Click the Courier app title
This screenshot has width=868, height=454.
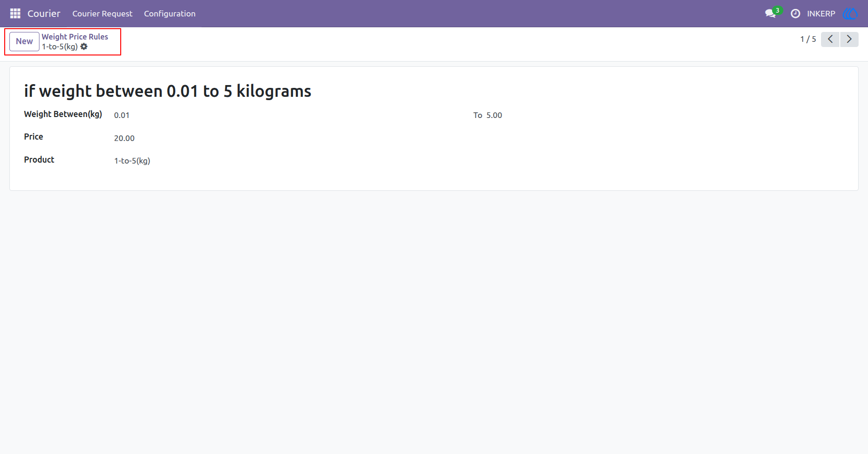[x=44, y=14]
